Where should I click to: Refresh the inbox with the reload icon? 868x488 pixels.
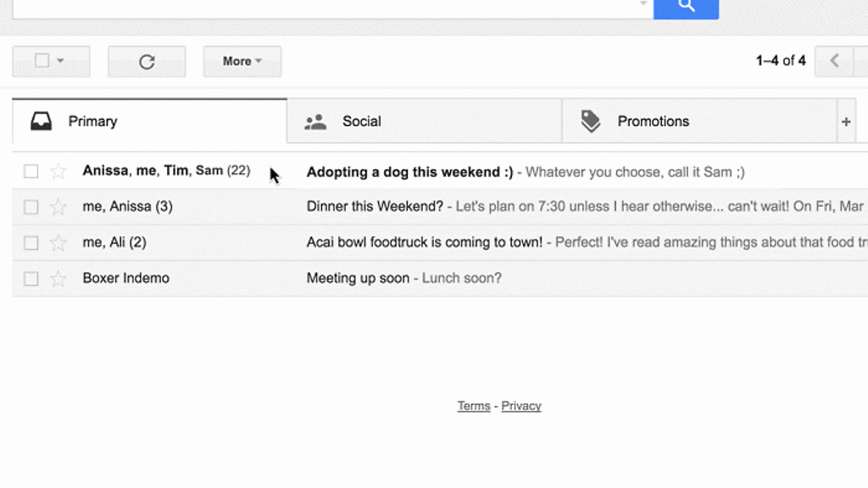(147, 62)
